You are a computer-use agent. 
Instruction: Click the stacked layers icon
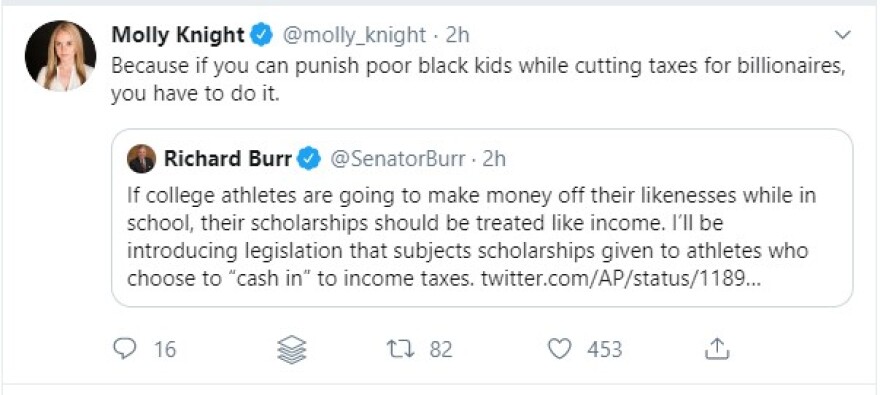point(292,350)
